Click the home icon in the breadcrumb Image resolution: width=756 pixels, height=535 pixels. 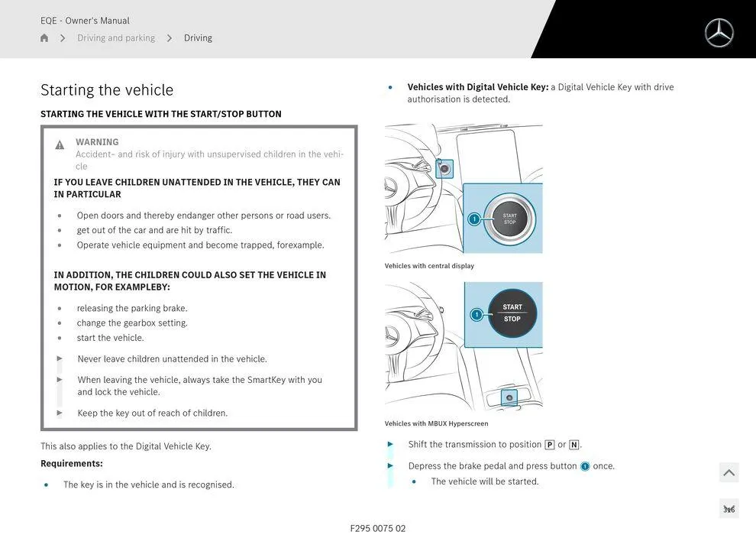tap(44, 37)
